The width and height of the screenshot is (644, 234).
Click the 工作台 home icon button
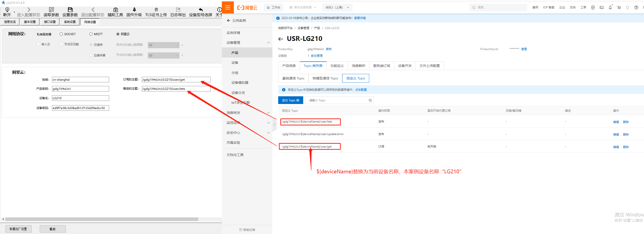(x=274, y=7)
